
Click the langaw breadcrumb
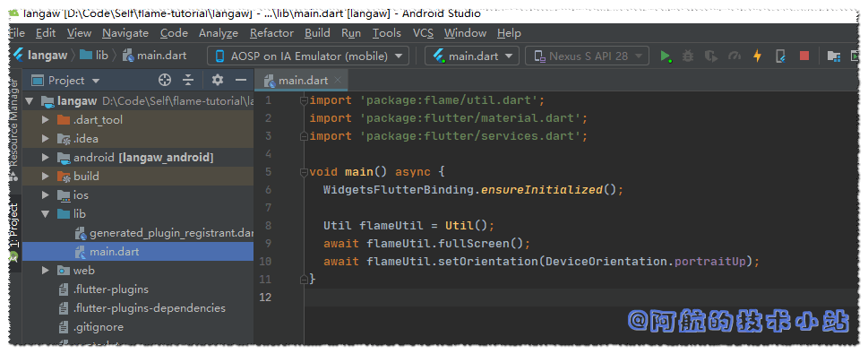[47, 56]
